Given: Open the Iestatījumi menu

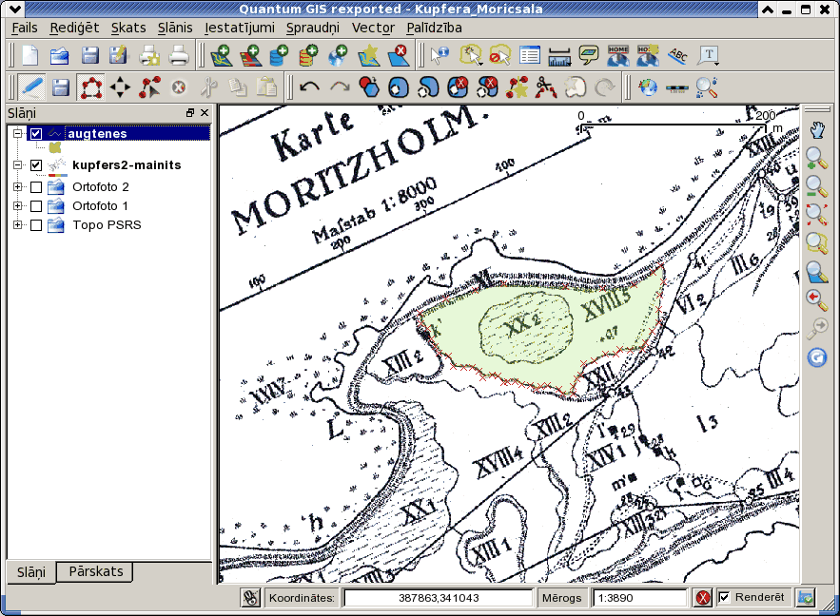Looking at the screenshot, I should [x=240, y=28].
